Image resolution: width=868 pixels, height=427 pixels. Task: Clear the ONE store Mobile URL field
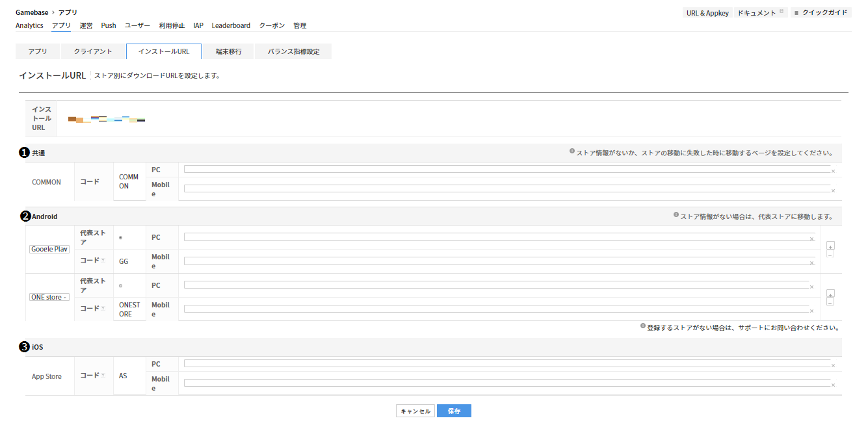tap(811, 311)
